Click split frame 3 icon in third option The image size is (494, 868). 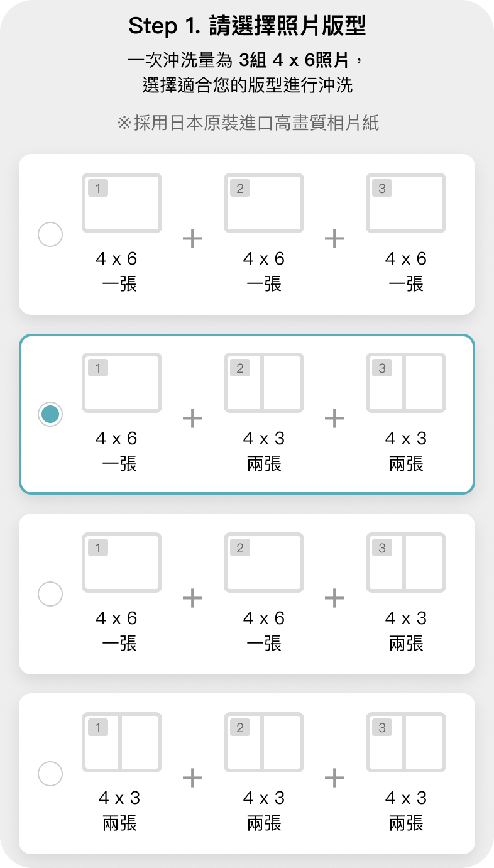[406, 563]
